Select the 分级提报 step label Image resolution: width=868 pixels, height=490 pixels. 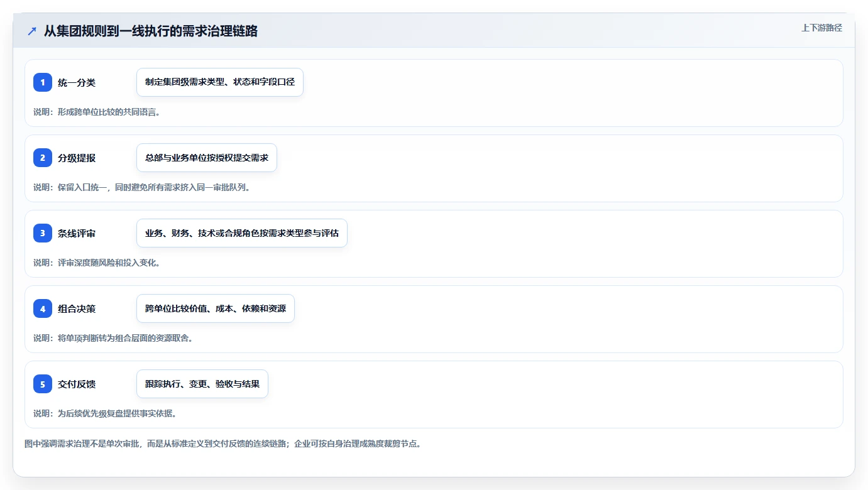(77, 158)
